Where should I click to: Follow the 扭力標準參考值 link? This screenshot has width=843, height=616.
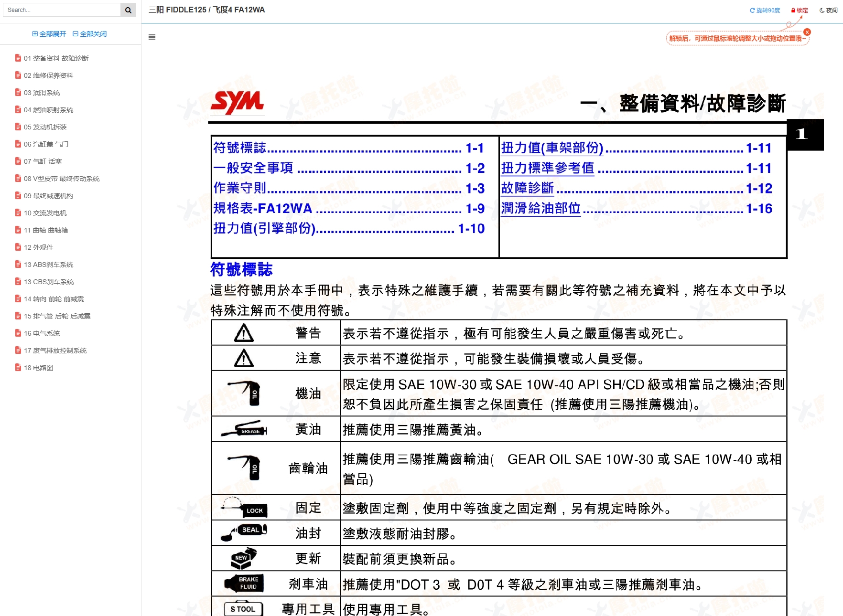pyautogui.click(x=548, y=168)
